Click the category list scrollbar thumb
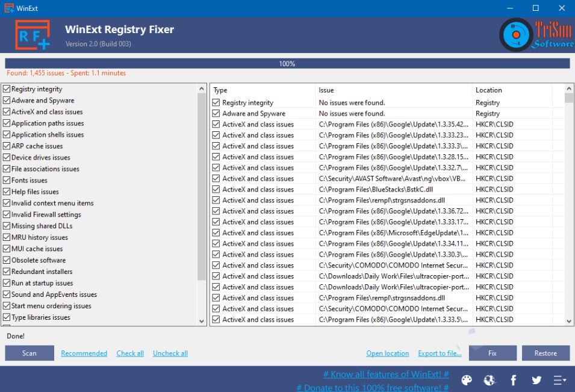Image resolution: width=575 pixels, height=392 pixels. (x=201, y=187)
